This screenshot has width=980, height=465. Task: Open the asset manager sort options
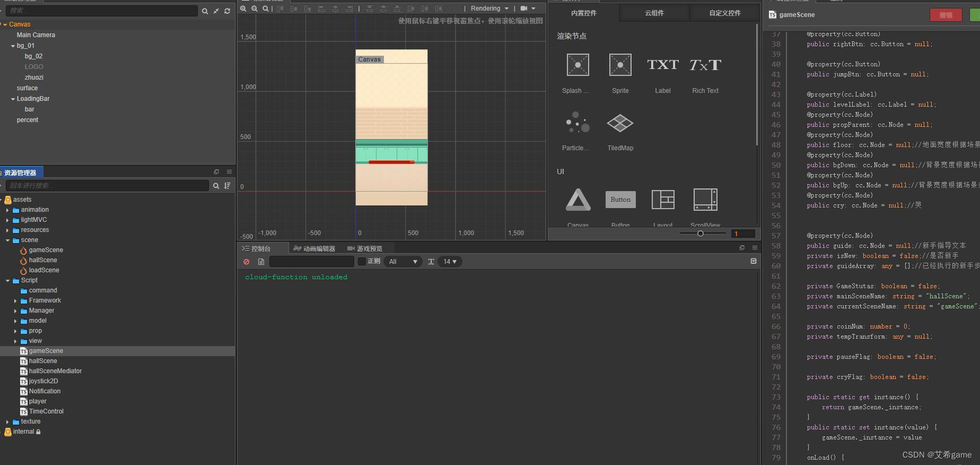coord(227,186)
